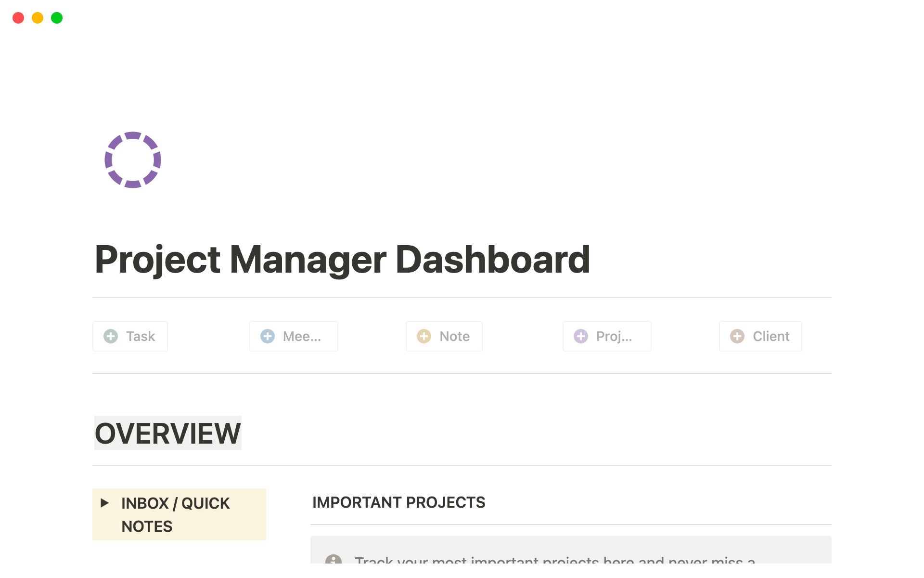Click the blue plus icon beside Mee...
The height and width of the screenshot is (578, 924).
pyautogui.click(x=268, y=336)
